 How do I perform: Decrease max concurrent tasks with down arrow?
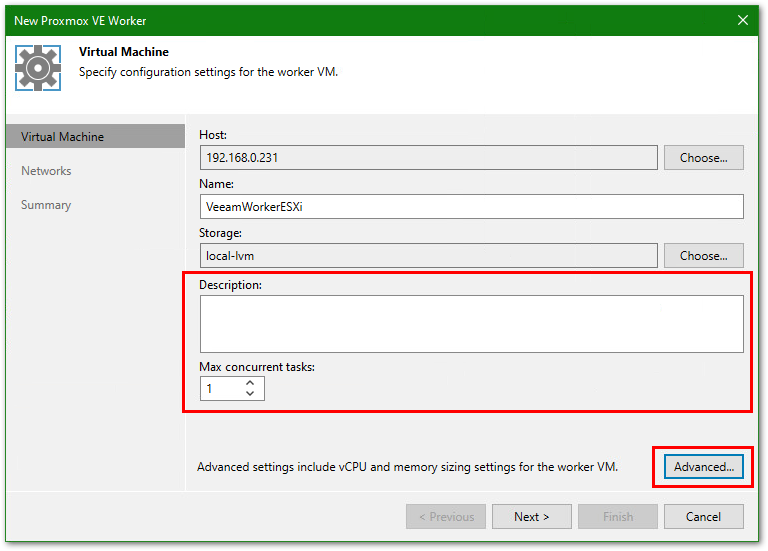point(250,394)
